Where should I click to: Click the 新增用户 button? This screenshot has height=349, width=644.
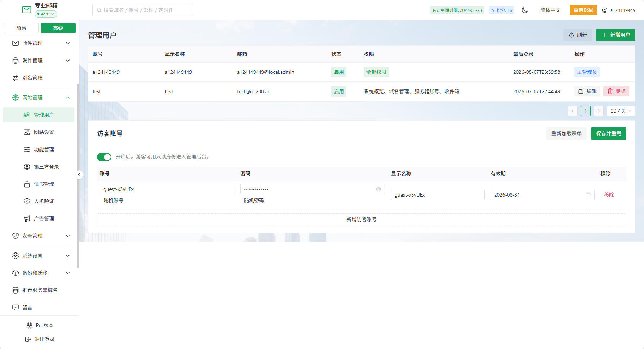pyautogui.click(x=616, y=35)
